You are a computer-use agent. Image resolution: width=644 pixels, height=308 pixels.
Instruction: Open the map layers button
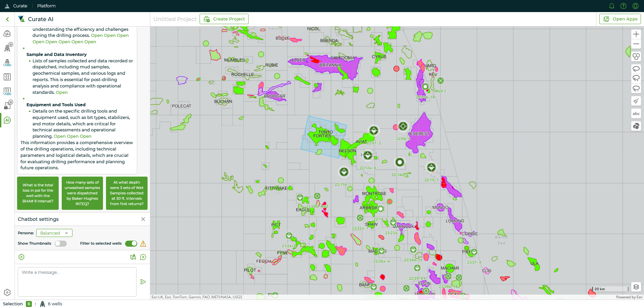click(x=636, y=287)
